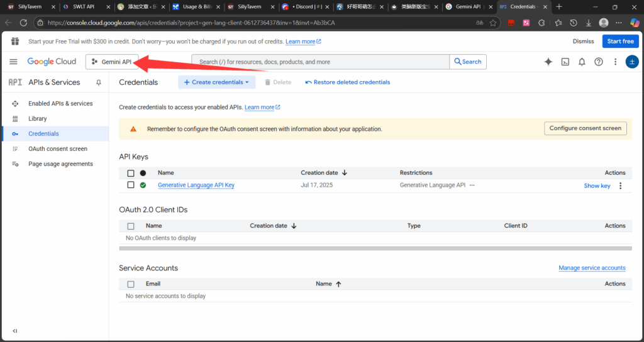This screenshot has width=644, height=342.
Task: Click the three-dot actions menu for the API key
Action: click(620, 185)
